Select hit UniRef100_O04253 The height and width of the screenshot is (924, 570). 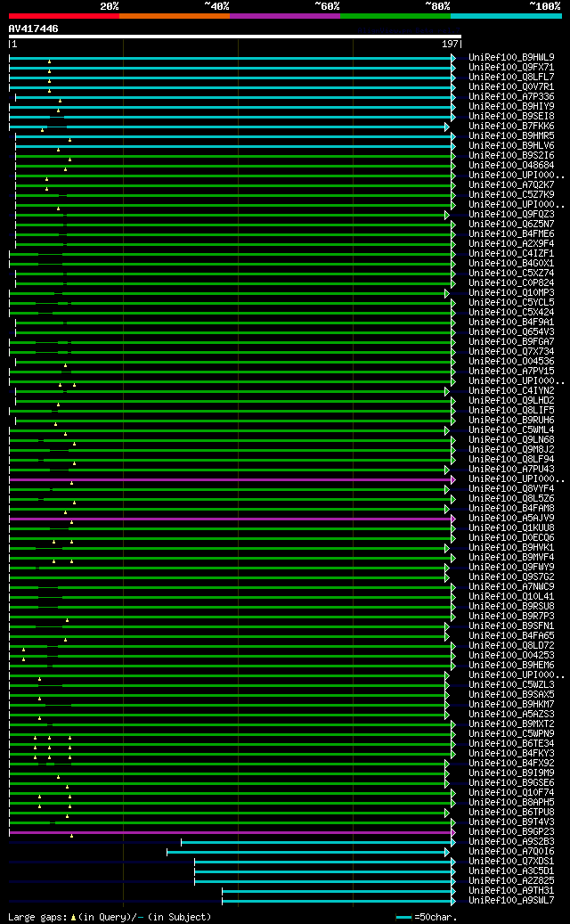[x=511, y=655]
